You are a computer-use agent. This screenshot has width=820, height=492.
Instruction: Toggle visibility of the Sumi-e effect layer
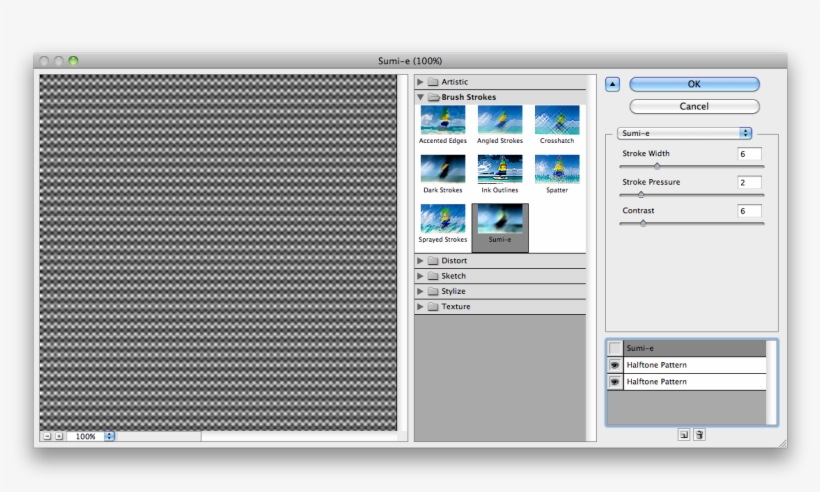[x=615, y=348]
